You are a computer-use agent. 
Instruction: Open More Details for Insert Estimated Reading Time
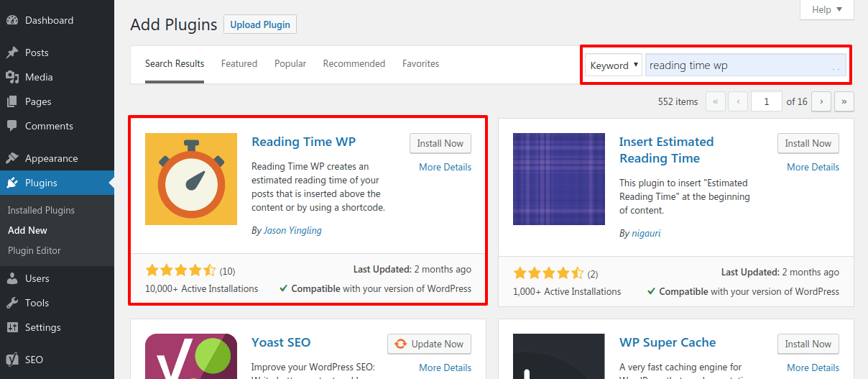[x=813, y=167]
